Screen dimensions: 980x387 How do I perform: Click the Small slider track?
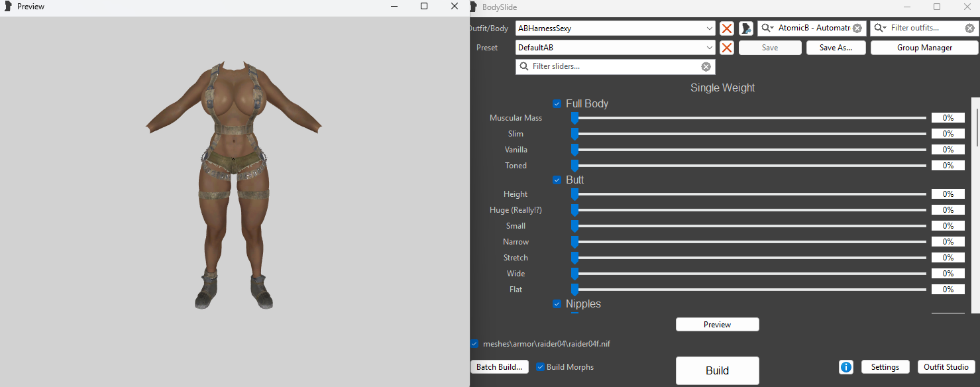coord(749,226)
